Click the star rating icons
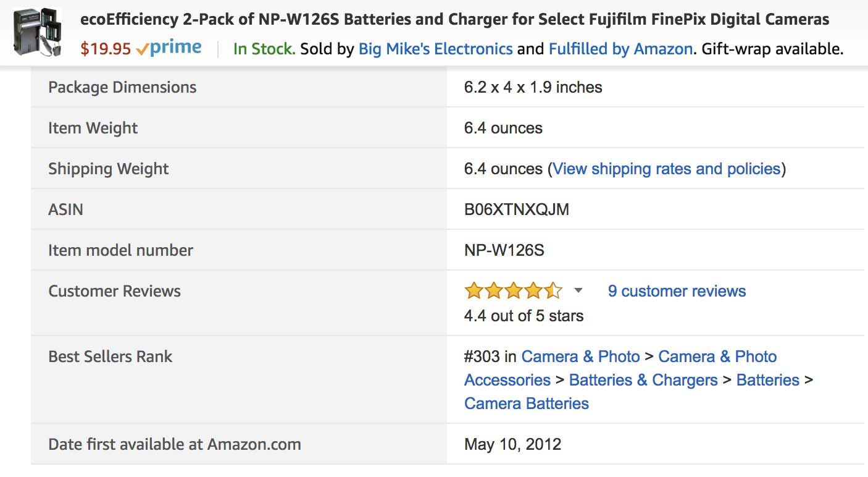Image resolution: width=868 pixels, height=477 pixels. coord(514,290)
